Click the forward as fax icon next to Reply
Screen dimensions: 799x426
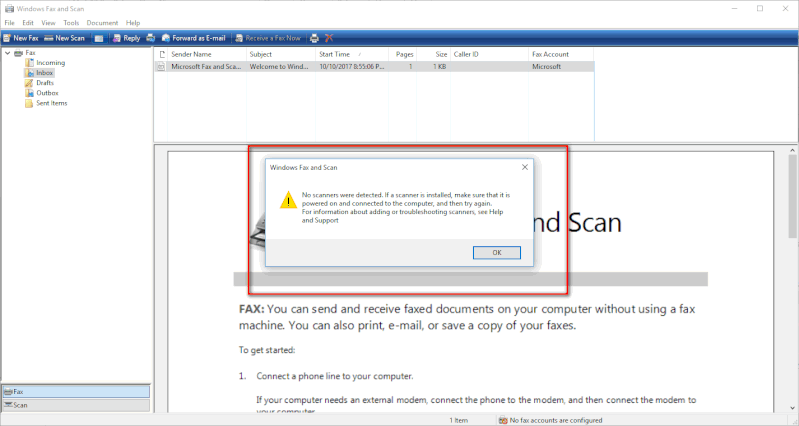[x=150, y=38]
